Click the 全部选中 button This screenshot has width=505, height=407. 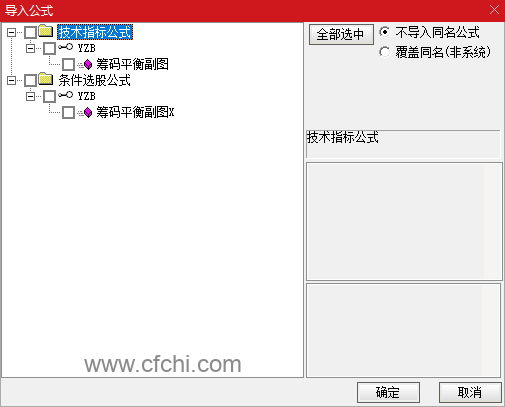[x=341, y=34]
